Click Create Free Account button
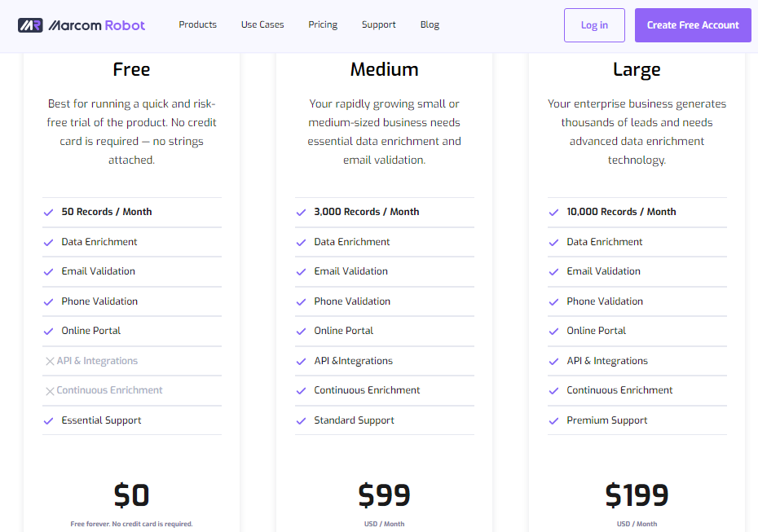758x532 pixels. point(693,25)
